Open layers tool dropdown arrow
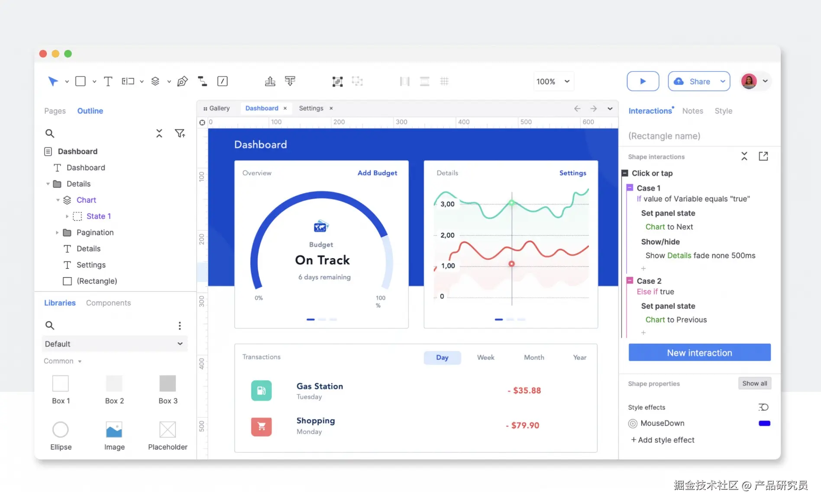821x504 pixels. [169, 81]
